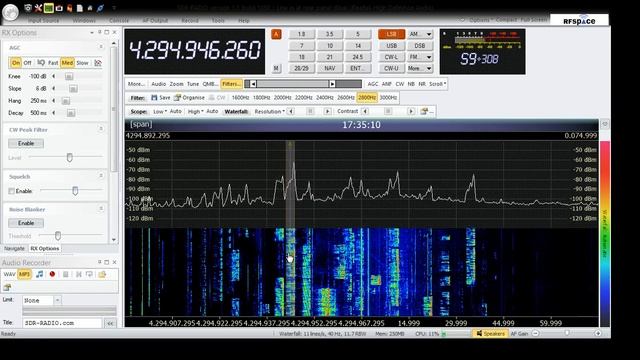
Task: Open the round application orb menu
Action: pyautogui.click(x=10, y=12)
